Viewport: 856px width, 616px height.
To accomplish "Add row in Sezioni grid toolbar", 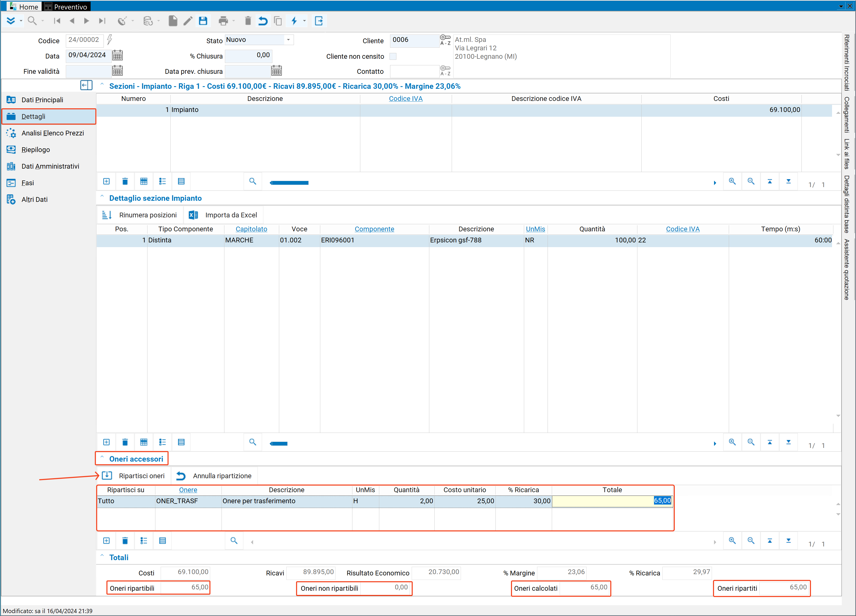I will (106, 182).
